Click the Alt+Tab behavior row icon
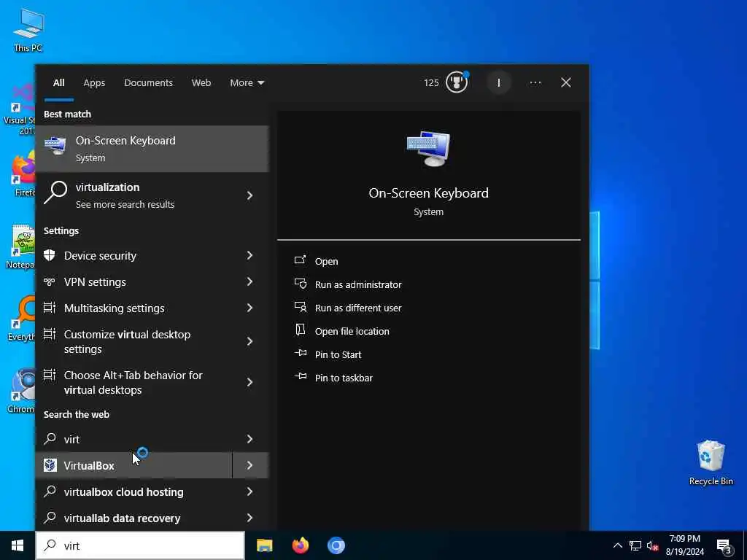 (x=50, y=375)
